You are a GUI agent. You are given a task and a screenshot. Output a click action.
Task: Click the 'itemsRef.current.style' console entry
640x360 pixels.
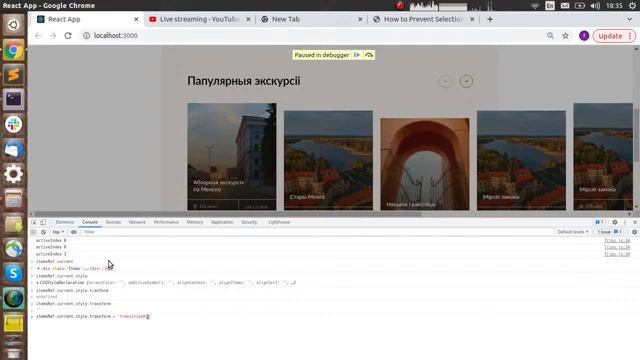pyautogui.click(x=62, y=276)
